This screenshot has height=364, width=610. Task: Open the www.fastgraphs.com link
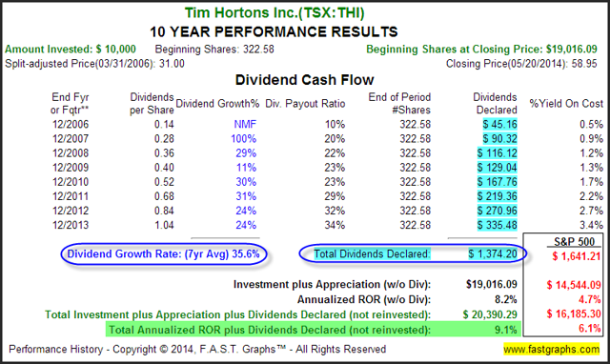pyautogui.click(x=552, y=349)
